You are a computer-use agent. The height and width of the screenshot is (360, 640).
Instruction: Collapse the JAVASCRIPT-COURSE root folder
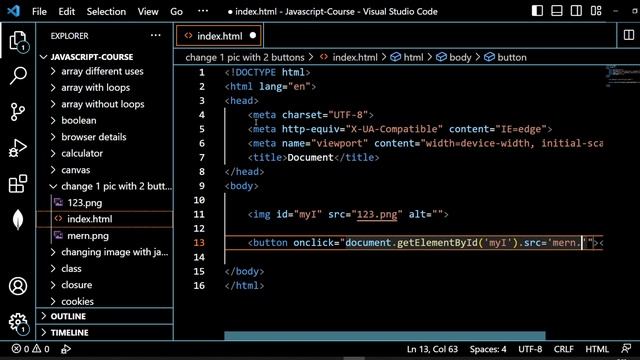tap(92, 57)
